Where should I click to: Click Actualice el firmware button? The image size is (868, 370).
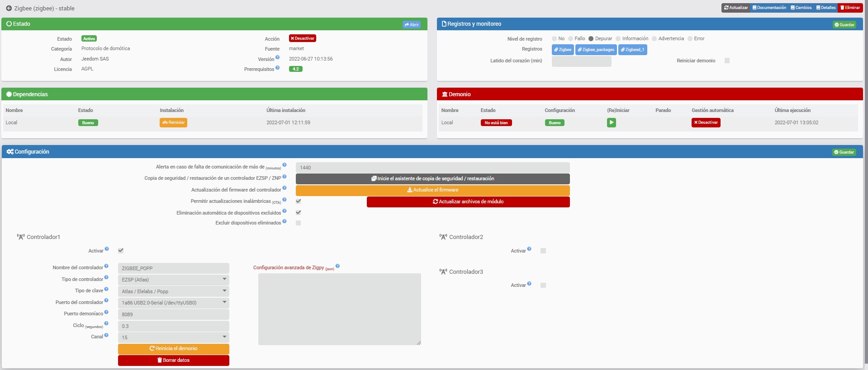pyautogui.click(x=433, y=190)
